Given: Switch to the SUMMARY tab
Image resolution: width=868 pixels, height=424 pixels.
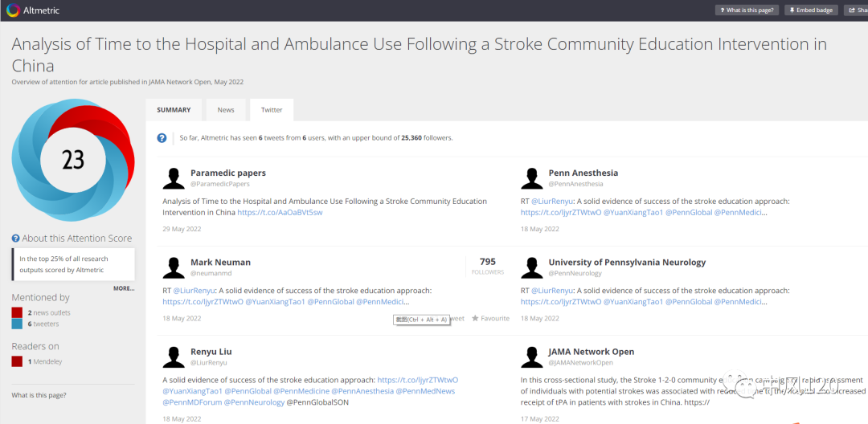Looking at the screenshot, I should (174, 109).
